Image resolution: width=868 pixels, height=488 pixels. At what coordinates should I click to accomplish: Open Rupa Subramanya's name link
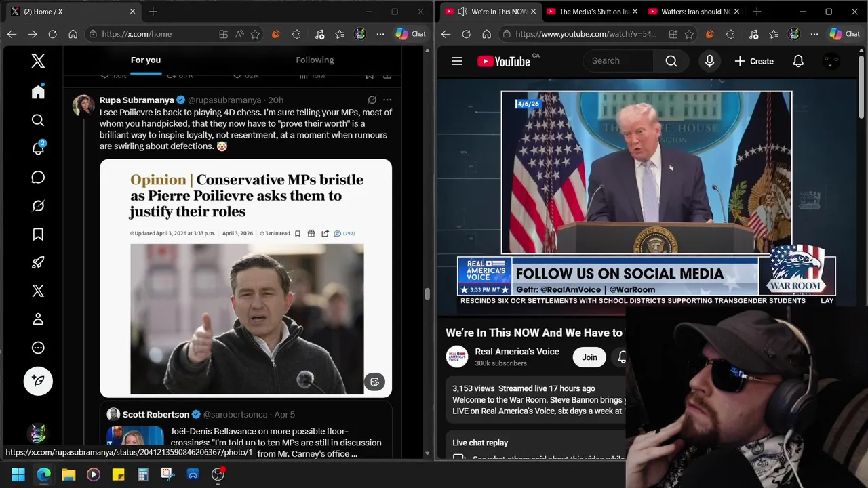(137, 100)
